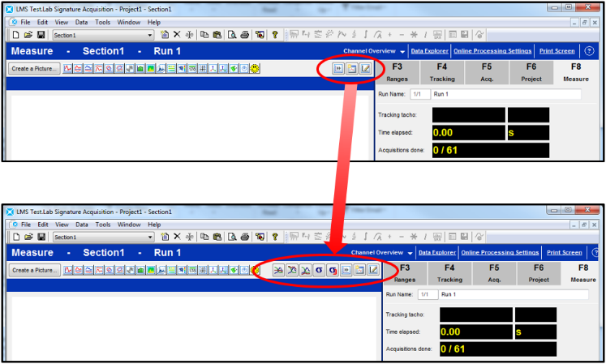606x364 pixels.
Task: Open Tools menu in lower window
Action: pos(103,225)
